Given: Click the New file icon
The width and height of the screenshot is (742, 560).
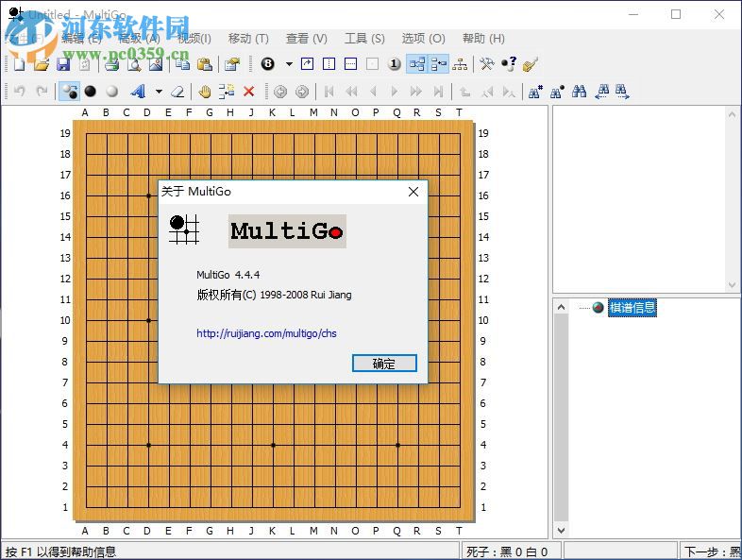Looking at the screenshot, I should click(x=19, y=64).
